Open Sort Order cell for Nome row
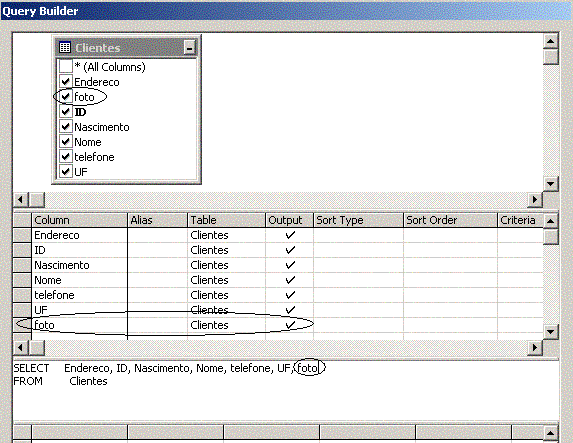Image resolution: width=573 pixels, height=443 pixels. (x=450, y=280)
